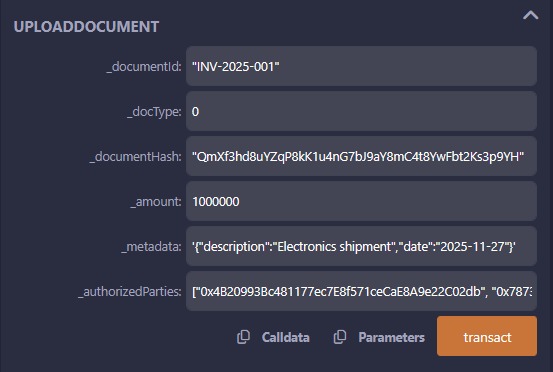Click the UPLOADDOCUMENT heading
Screen dimensions: 553x372
pos(86,27)
